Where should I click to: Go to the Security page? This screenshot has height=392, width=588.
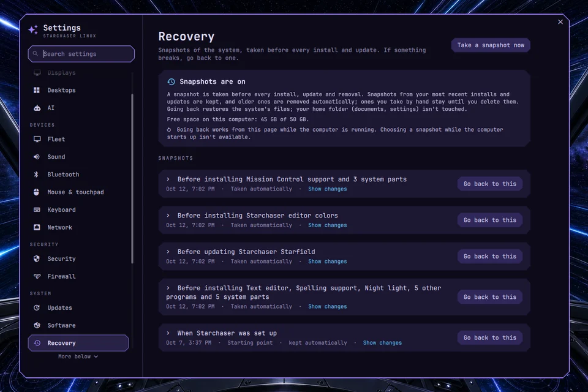pyautogui.click(x=78, y=258)
